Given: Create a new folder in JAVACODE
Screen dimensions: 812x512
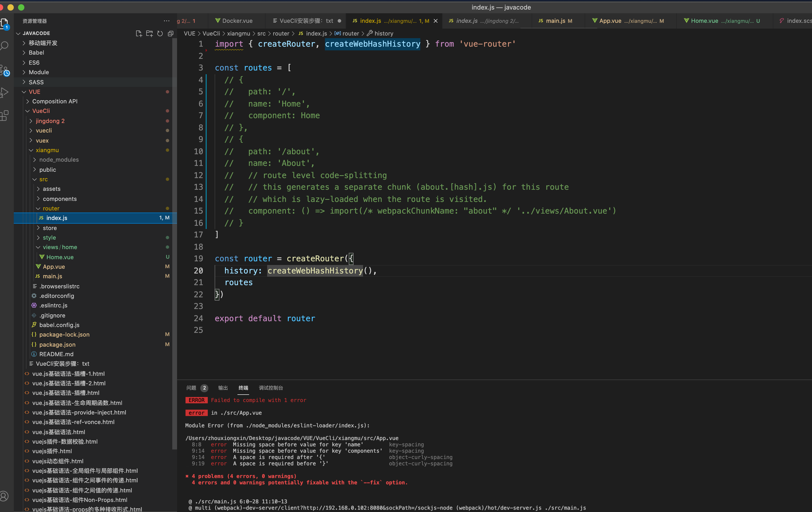Looking at the screenshot, I should coord(149,33).
